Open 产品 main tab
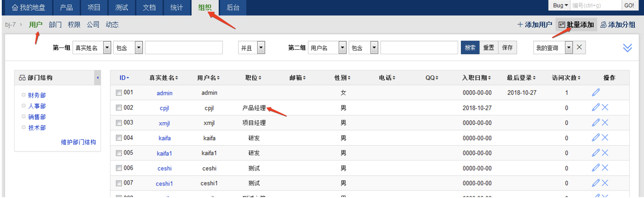The width and height of the screenshot is (644, 198). pos(67,7)
